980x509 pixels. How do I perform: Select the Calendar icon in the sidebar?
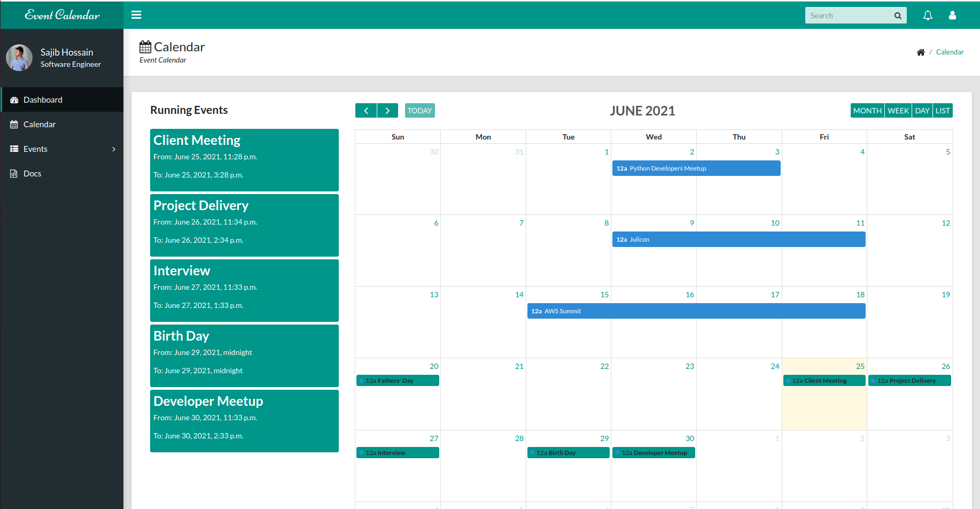click(14, 124)
